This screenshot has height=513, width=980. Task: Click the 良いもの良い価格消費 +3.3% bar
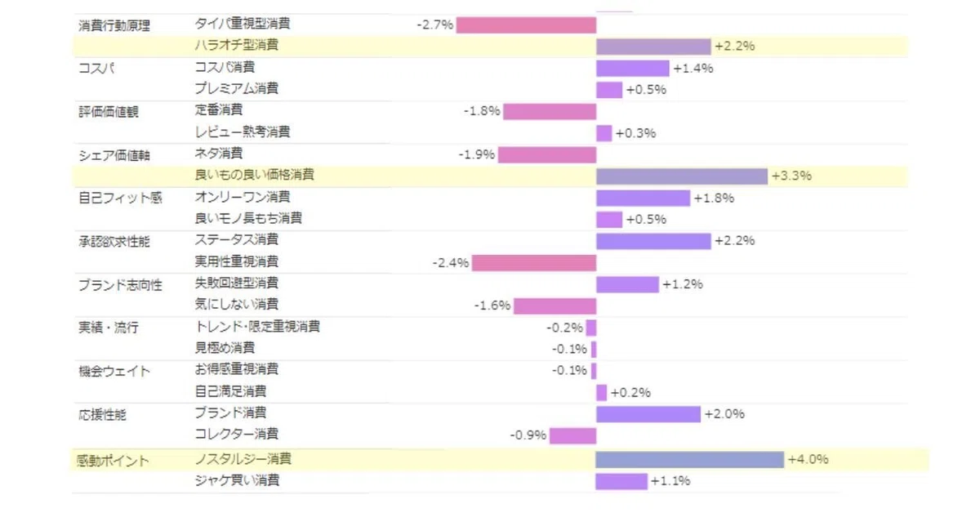pos(683,176)
